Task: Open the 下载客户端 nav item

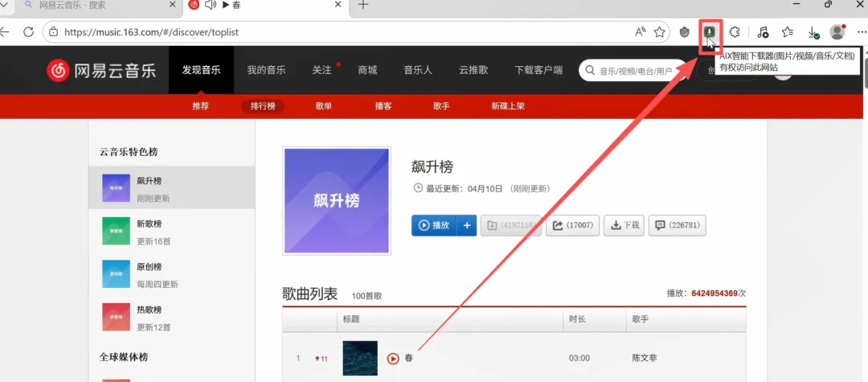Action: 538,70
